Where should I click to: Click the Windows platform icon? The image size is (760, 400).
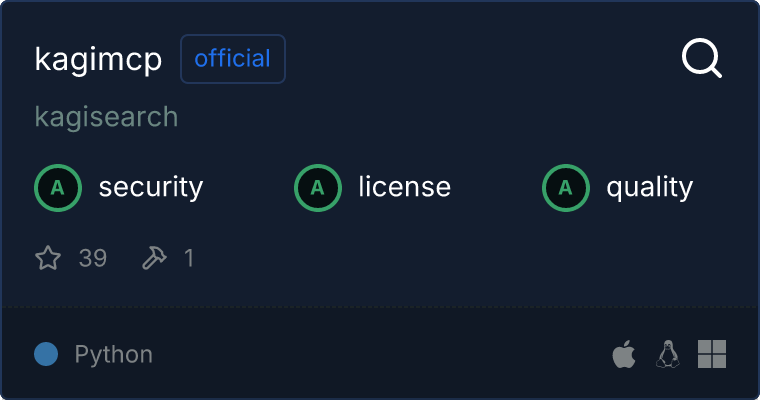(x=711, y=354)
